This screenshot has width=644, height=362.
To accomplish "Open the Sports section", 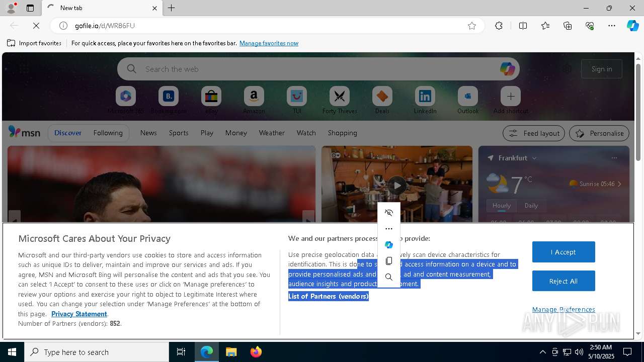I will click(179, 133).
